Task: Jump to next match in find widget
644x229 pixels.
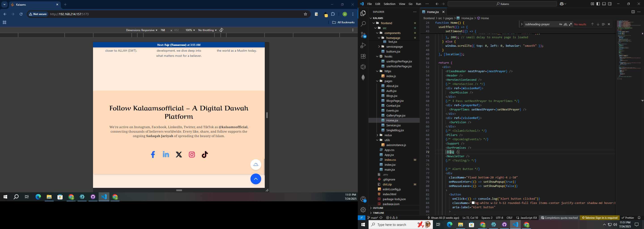Action: click(598, 24)
